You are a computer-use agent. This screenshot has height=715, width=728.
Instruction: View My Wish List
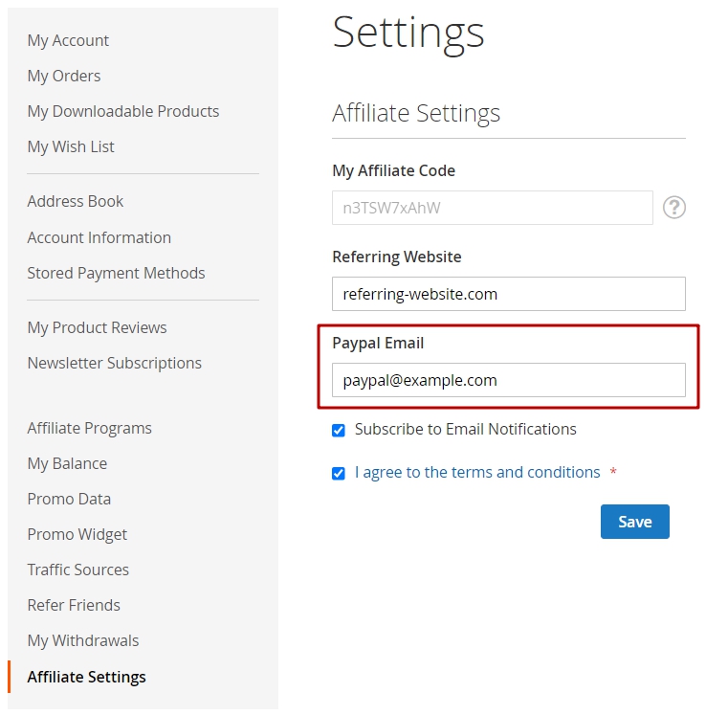pos(71,146)
